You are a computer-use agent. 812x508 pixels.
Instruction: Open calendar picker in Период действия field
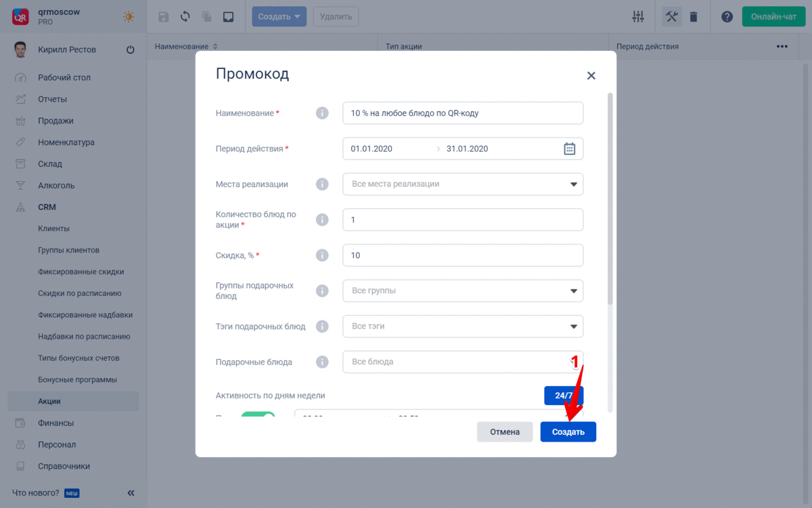(x=569, y=149)
